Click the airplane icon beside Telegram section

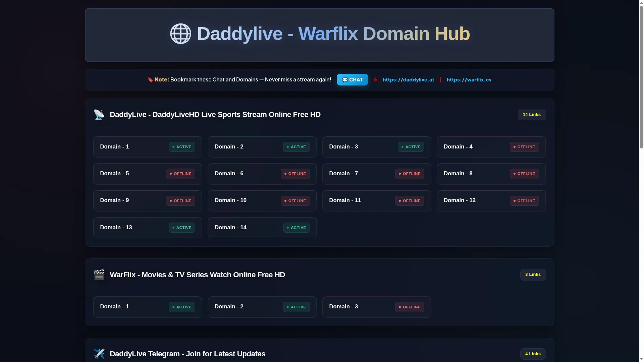99,354
